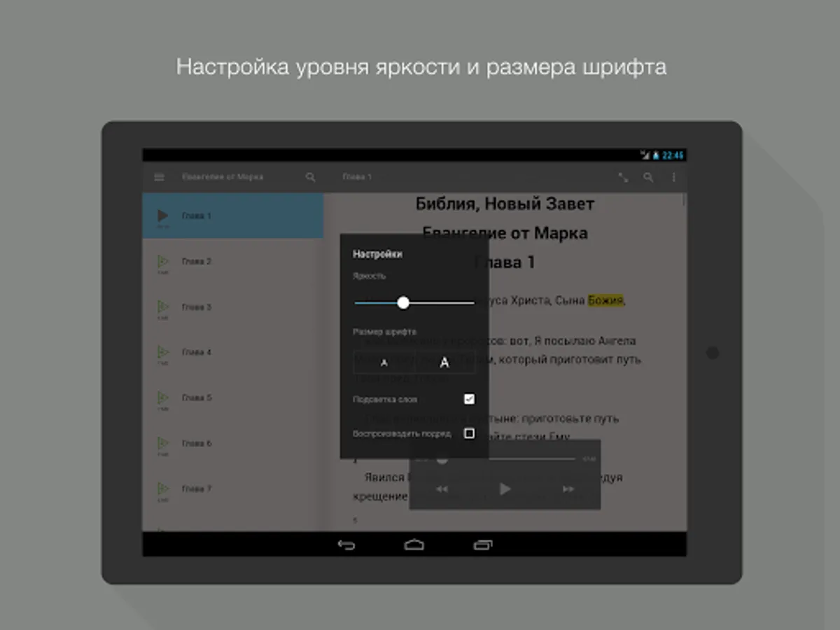Select Глава 3 chapter row
840x630 pixels.
click(x=233, y=307)
